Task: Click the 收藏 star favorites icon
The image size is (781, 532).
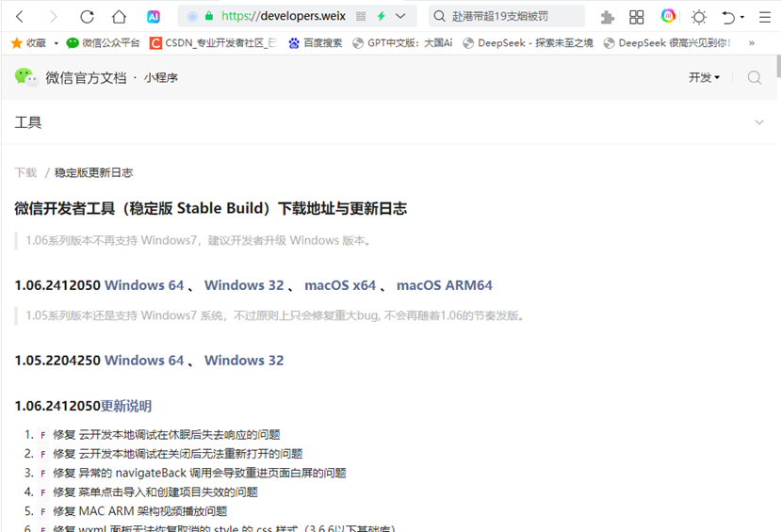Action: tap(16, 43)
